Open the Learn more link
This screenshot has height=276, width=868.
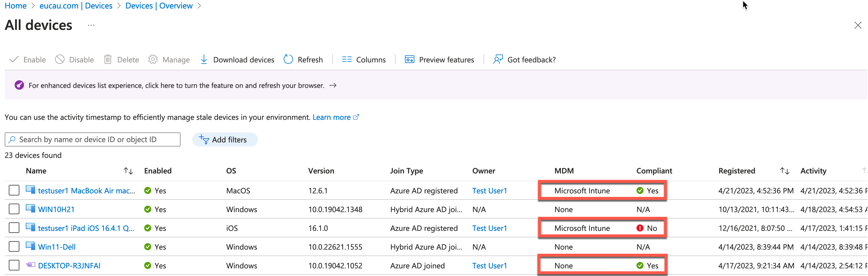tap(331, 117)
